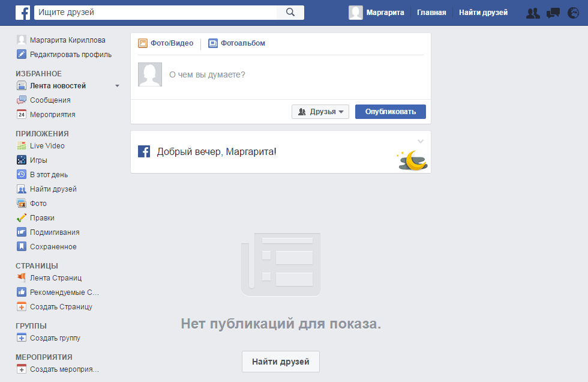Open the Друзья audience selector

pyautogui.click(x=320, y=112)
